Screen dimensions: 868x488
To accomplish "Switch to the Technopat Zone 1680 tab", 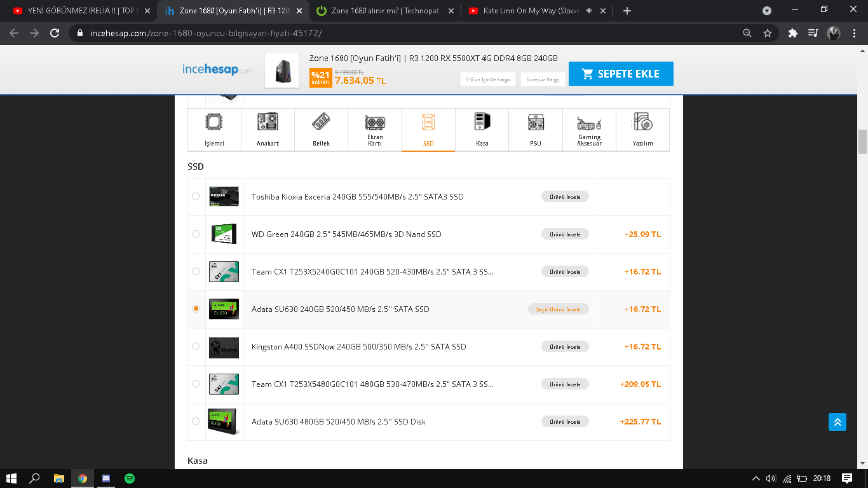I will (386, 11).
